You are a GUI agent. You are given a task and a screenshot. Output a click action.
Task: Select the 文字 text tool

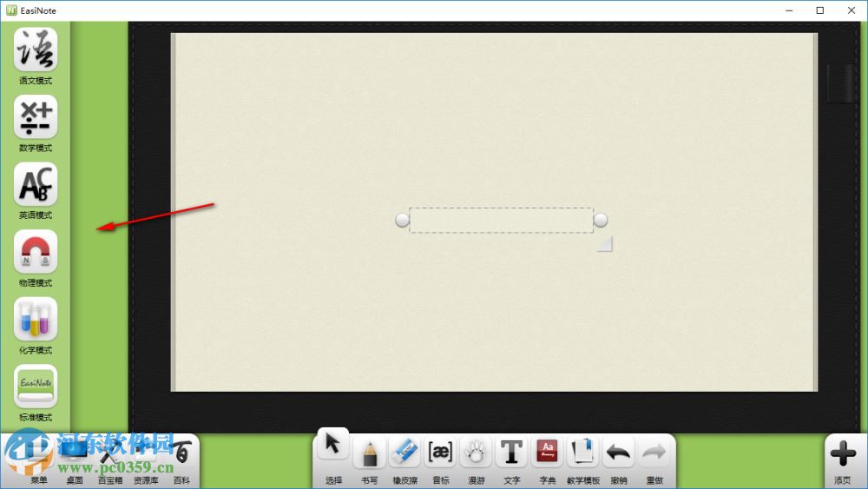click(511, 459)
